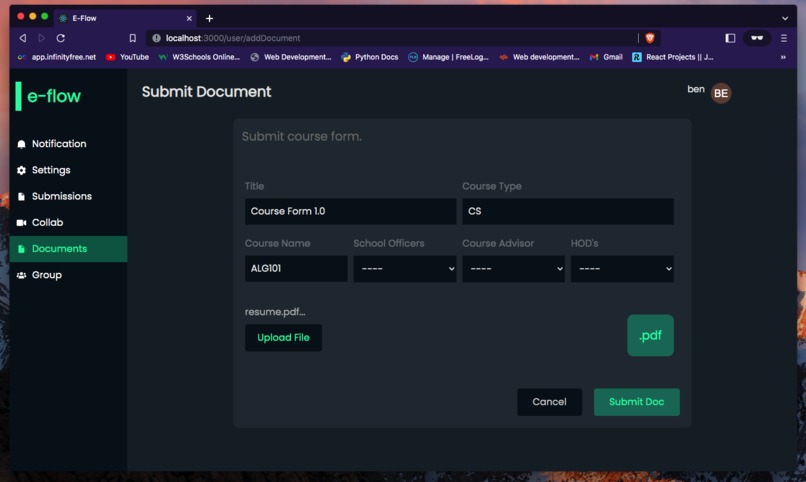Click the Settings gear icon in sidebar
The image size is (806, 482).
click(21, 170)
